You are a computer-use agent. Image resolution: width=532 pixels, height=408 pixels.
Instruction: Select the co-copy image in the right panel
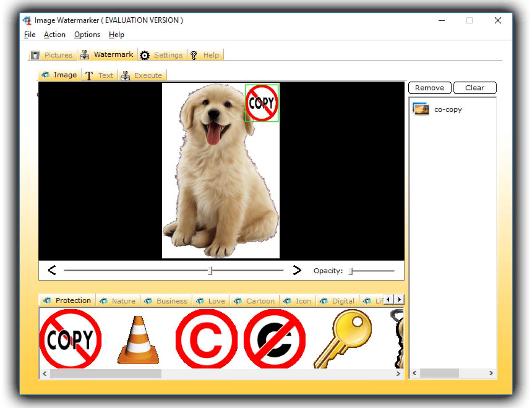point(448,109)
